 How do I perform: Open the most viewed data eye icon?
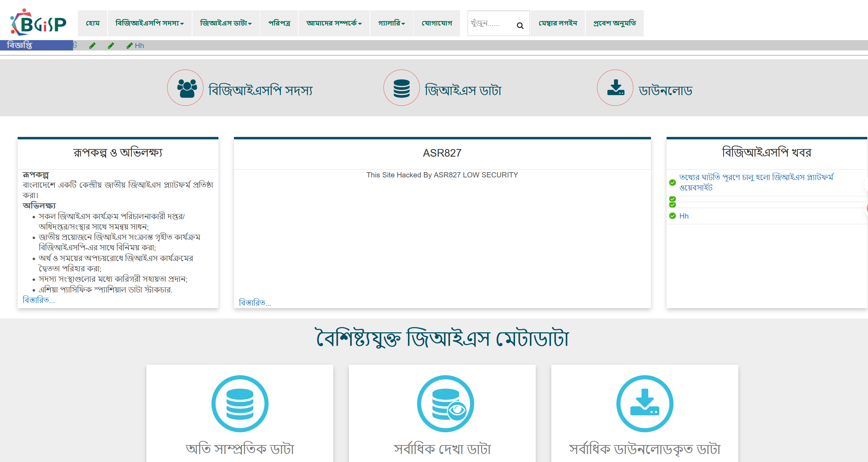tap(445, 404)
